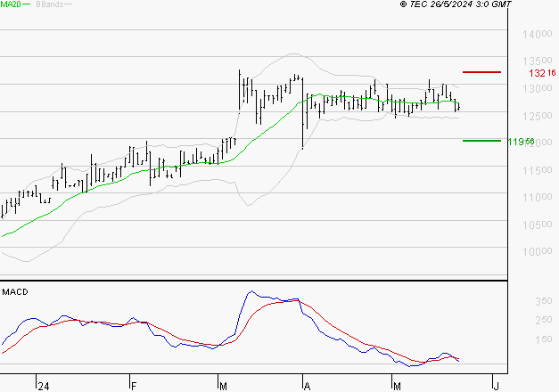Click the 14000 price axis label
The height and width of the screenshot is (392, 559).
click(x=538, y=34)
